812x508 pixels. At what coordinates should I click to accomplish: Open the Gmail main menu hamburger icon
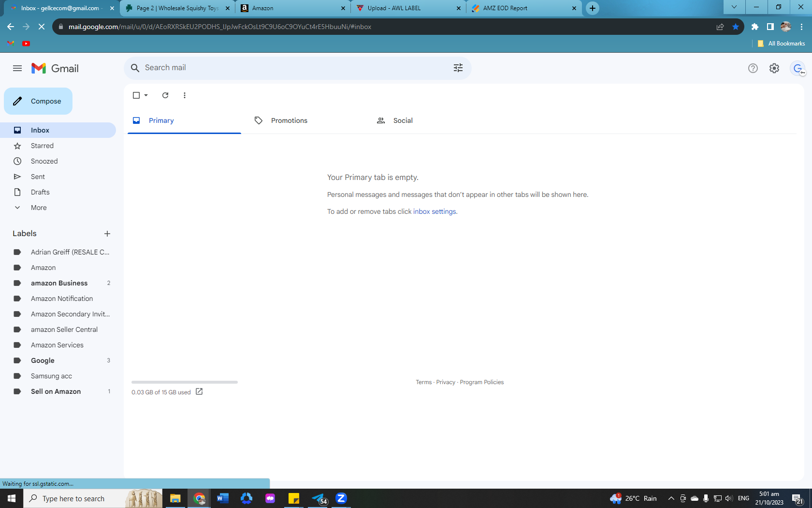pyautogui.click(x=17, y=68)
